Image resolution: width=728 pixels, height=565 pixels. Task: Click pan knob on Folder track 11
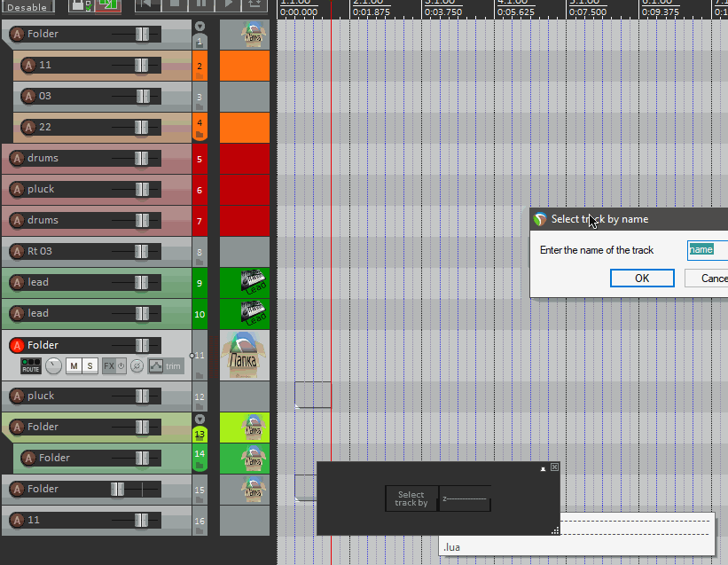tap(53, 366)
